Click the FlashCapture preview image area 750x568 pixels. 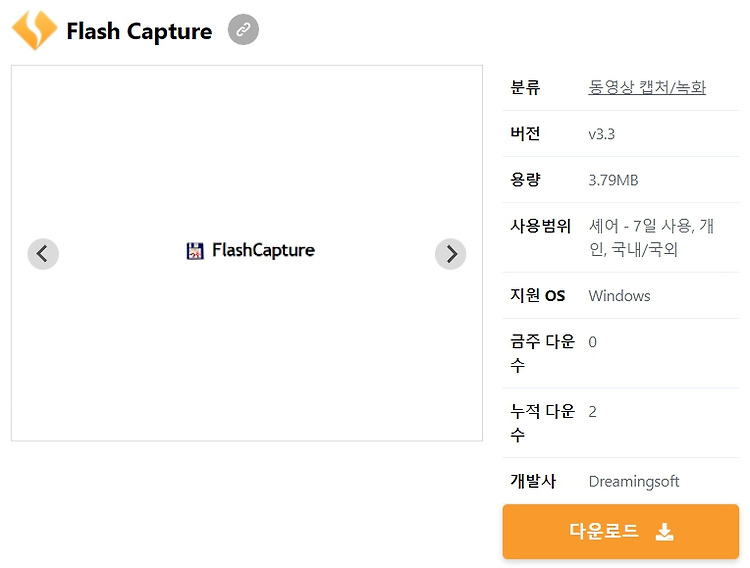[247, 253]
